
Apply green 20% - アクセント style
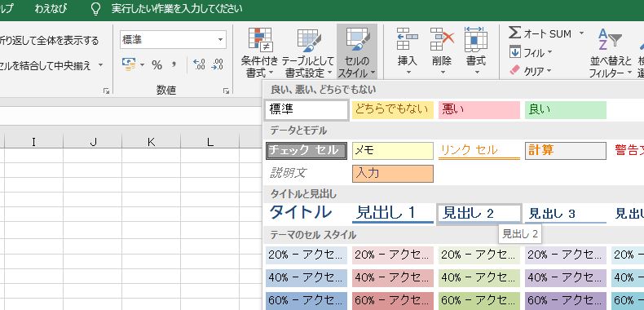pyautogui.click(x=479, y=255)
